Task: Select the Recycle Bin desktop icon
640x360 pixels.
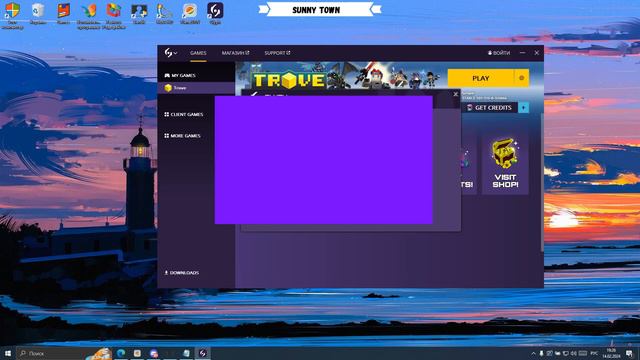Action: tap(38, 13)
